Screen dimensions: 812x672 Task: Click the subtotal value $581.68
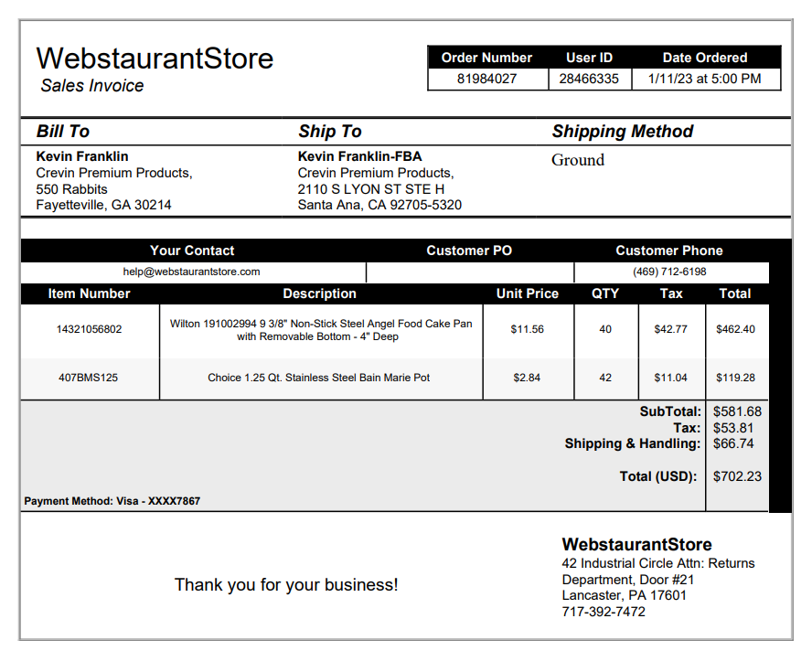pos(737,411)
